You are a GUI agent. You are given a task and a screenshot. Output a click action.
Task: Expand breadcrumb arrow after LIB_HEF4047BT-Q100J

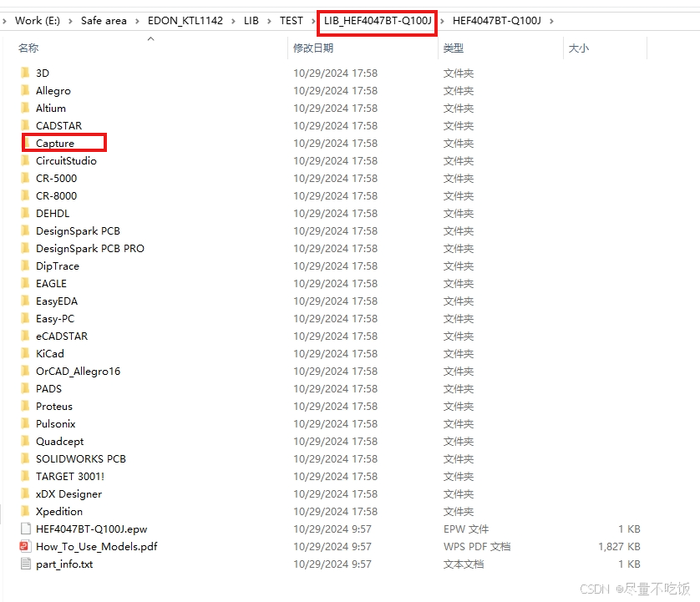tap(442, 21)
